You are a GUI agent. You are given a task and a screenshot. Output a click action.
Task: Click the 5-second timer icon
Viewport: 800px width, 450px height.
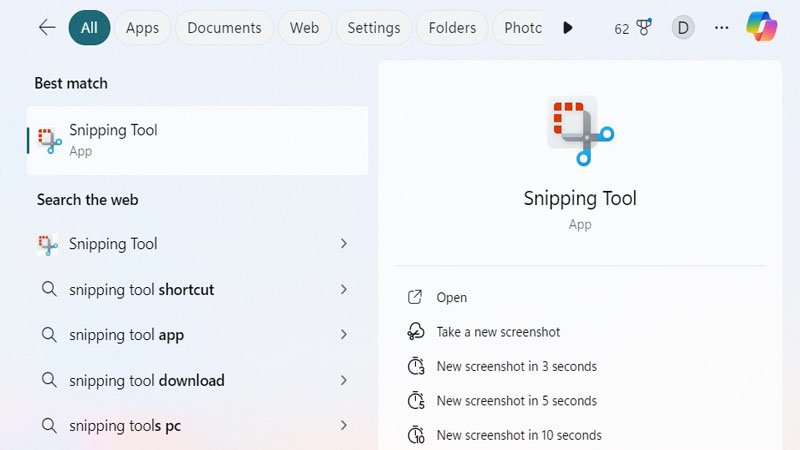[x=416, y=400]
